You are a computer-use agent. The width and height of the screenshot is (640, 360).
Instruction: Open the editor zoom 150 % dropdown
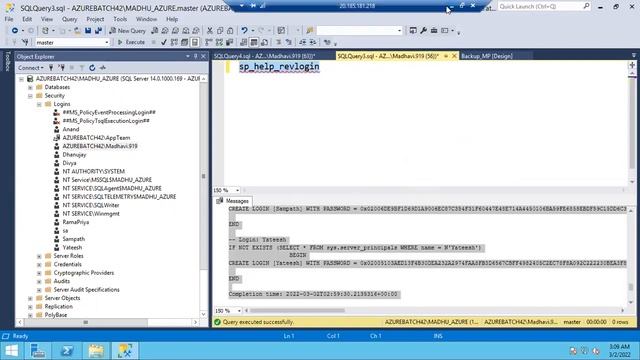pyautogui.click(x=237, y=190)
